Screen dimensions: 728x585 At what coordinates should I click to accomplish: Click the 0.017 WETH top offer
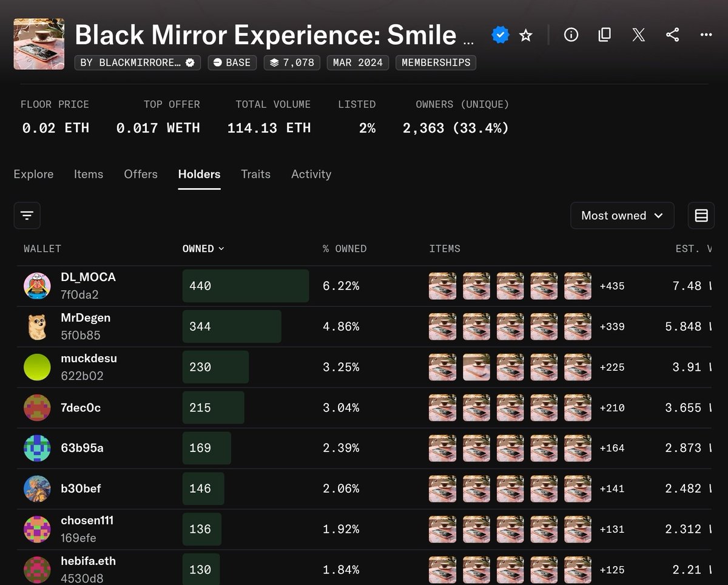(x=158, y=128)
